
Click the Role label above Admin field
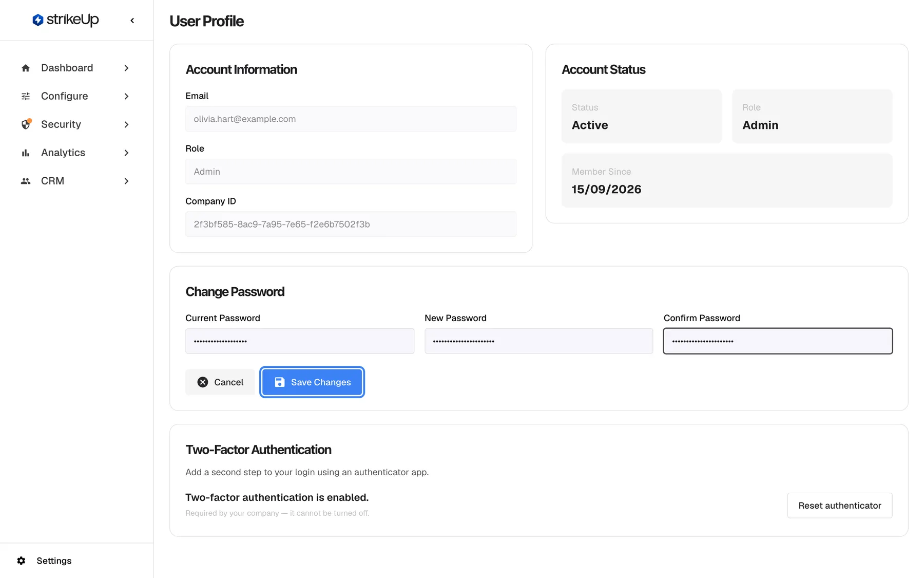195,148
